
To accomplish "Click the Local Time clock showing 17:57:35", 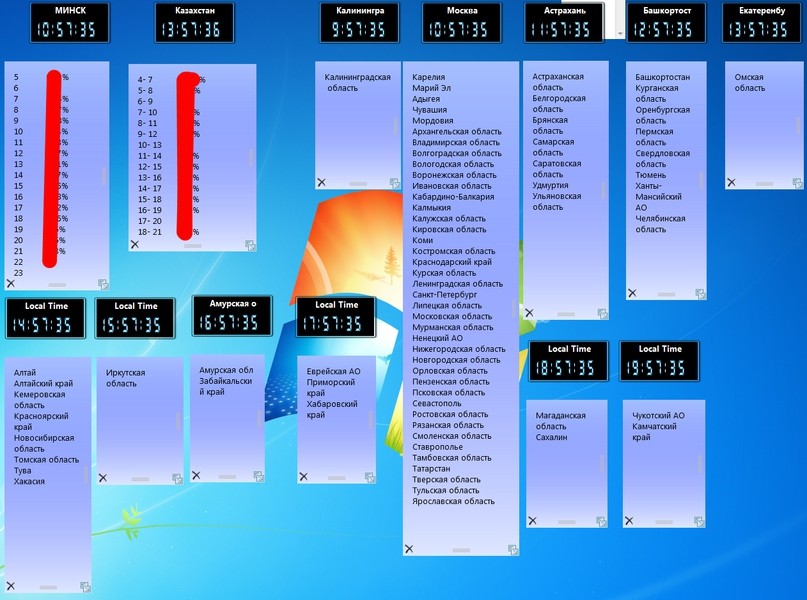I will tap(336, 317).
